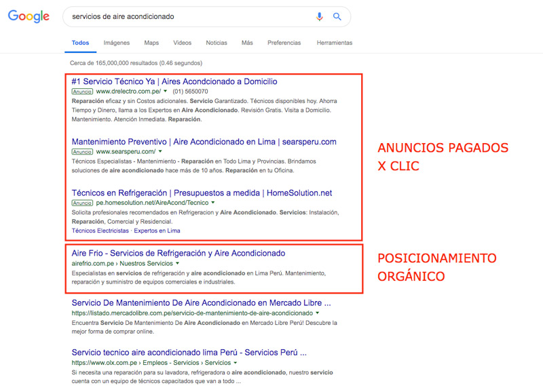Viewport: 543px width, 392px height.
Task: Click the Anuncio badge of drelectro ad
Action: click(82, 92)
